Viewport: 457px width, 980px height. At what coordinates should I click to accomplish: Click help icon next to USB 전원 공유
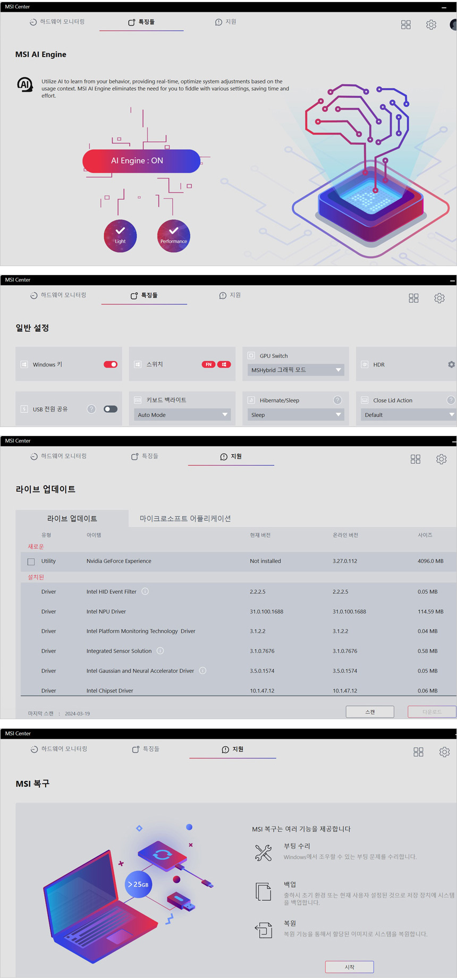coord(91,409)
